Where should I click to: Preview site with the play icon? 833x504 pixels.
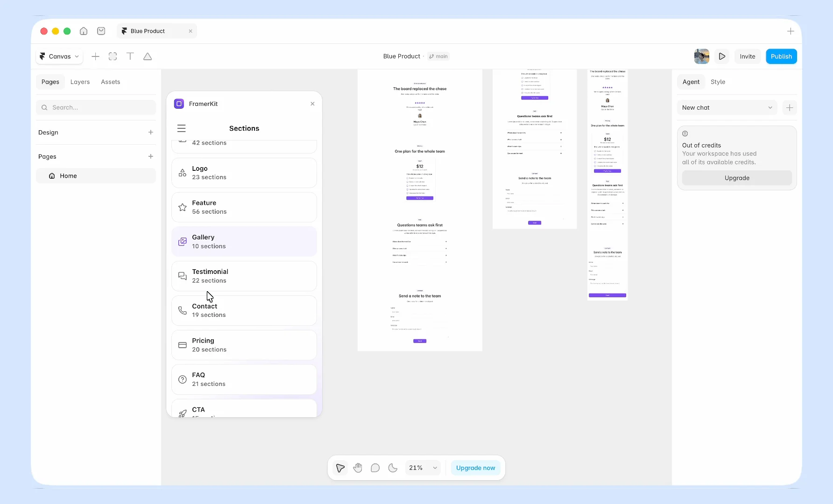click(722, 56)
